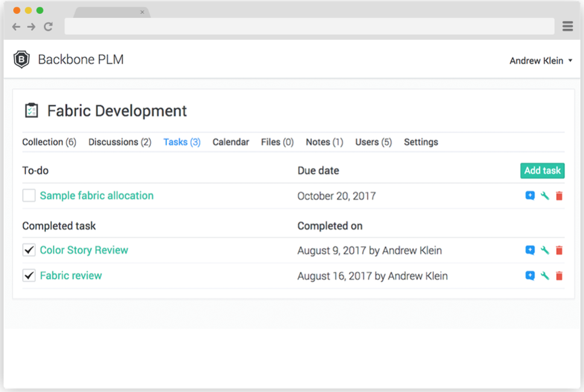Viewport: 584px width, 392px height.
Task: Select the Tasks (3) tab
Action: (x=182, y=142)
